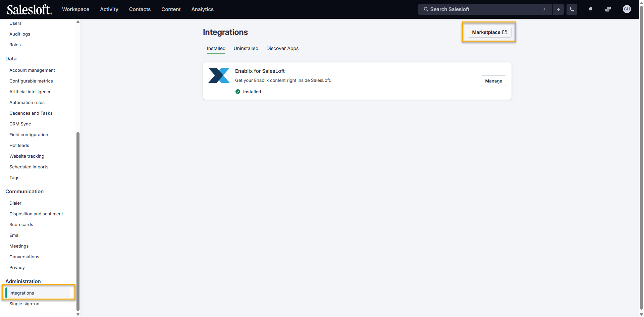Viewport: 644px width, 317px height.
Task: Open the Activity menu
Action: tap(109, 9)
